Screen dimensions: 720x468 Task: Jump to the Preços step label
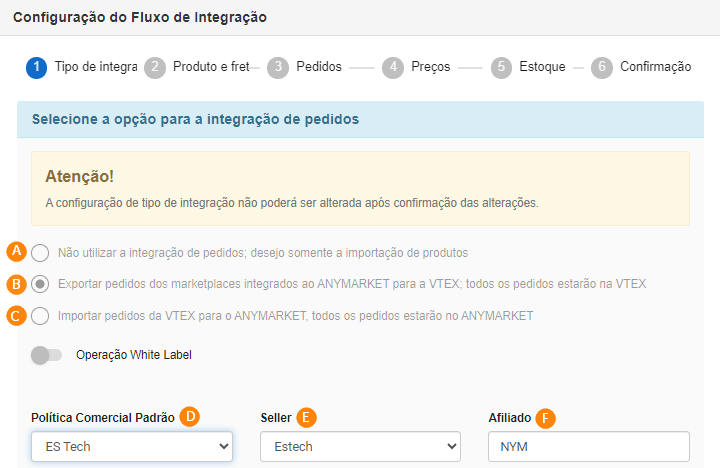tap(430, 67)
